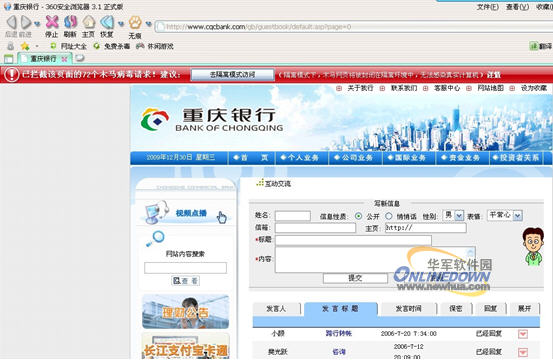Viewport: 553px width, 360px height.
Task: Open 网站地图 top link
Action: coord(491,88)
